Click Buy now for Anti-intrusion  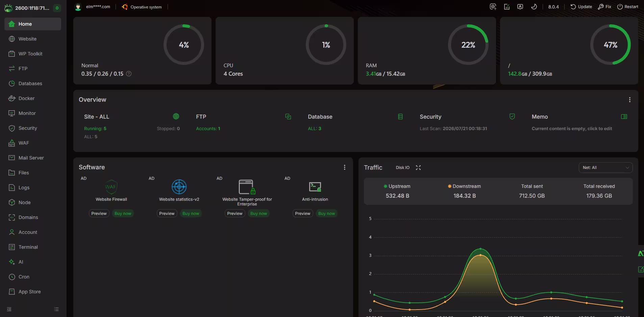(x=327, y=214)
